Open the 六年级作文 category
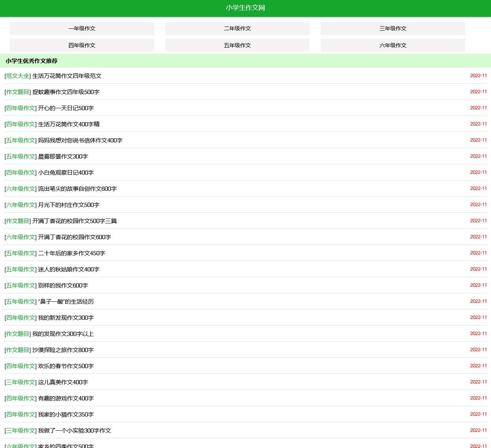The width and height of the screenshot is (491, 448). click(393, 45)
